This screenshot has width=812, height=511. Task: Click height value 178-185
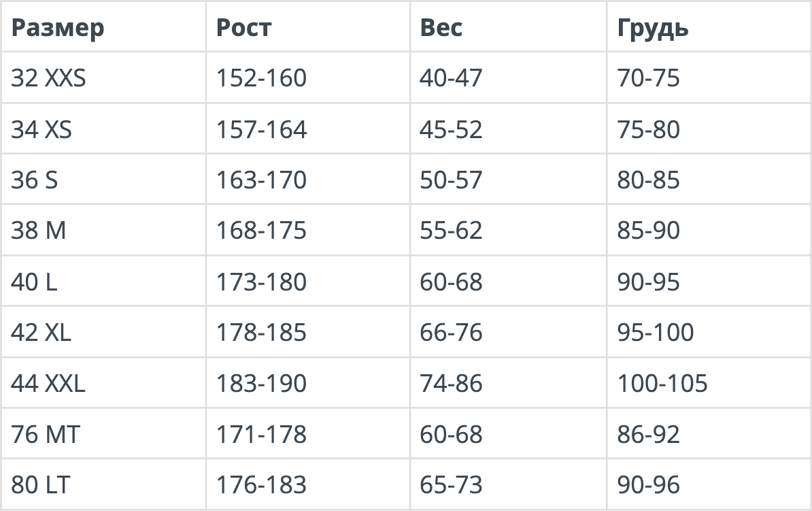tap(261, 332)
